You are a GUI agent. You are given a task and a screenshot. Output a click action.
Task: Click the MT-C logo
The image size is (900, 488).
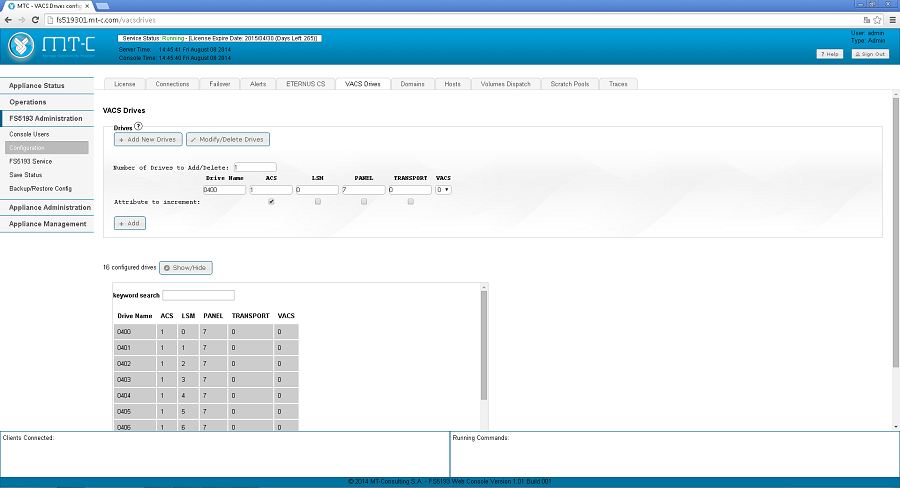click(x=52, y=46)
